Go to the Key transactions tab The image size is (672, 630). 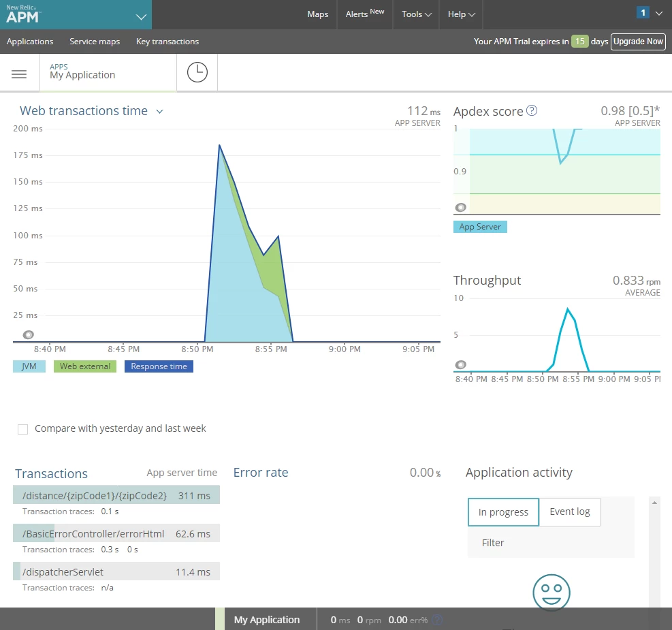pyautogui.click(x=167, y=42)
